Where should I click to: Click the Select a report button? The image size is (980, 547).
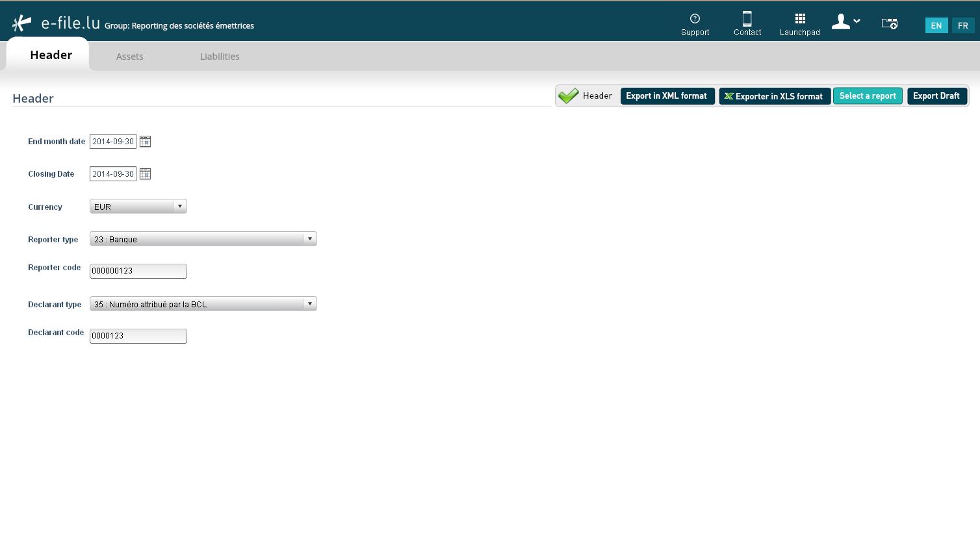[x=868, y=96]
